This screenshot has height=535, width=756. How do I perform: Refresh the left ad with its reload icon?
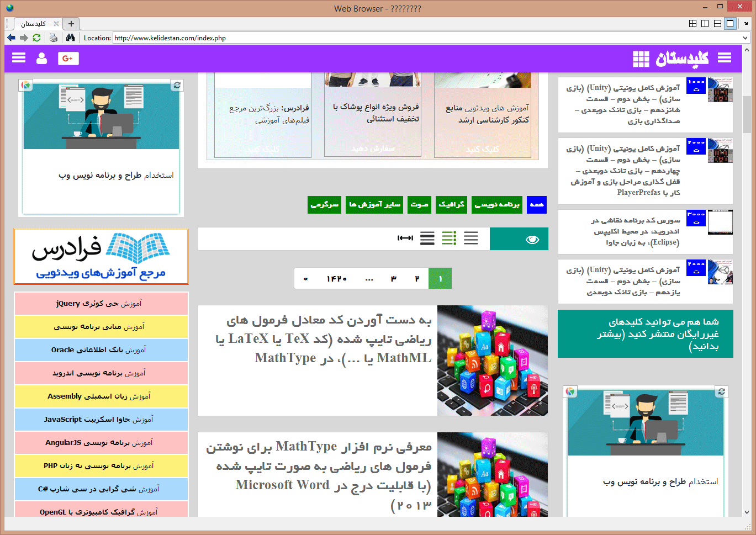[x=177, y=85]
